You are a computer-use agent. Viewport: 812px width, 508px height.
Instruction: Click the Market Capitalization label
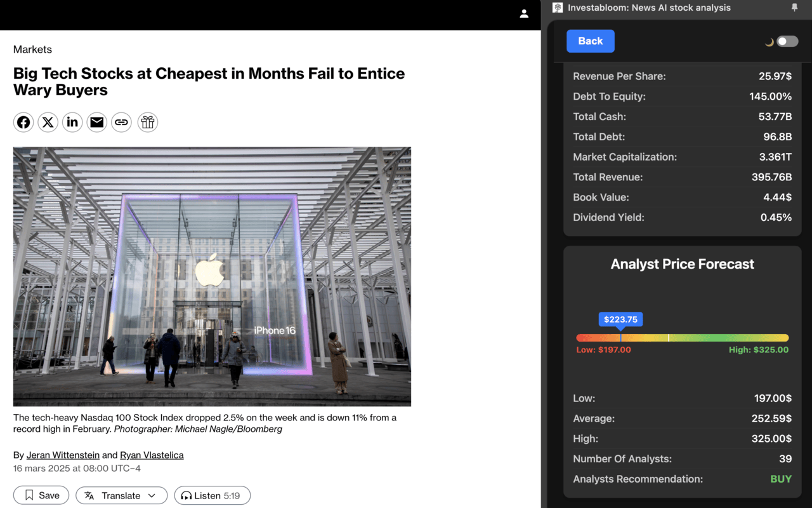pyautogui.click(x=625, y=157)
